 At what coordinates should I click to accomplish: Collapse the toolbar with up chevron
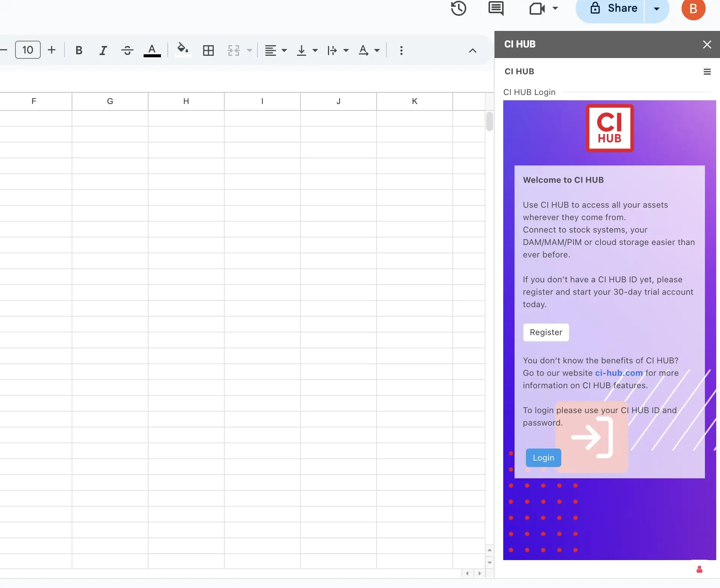472,51
